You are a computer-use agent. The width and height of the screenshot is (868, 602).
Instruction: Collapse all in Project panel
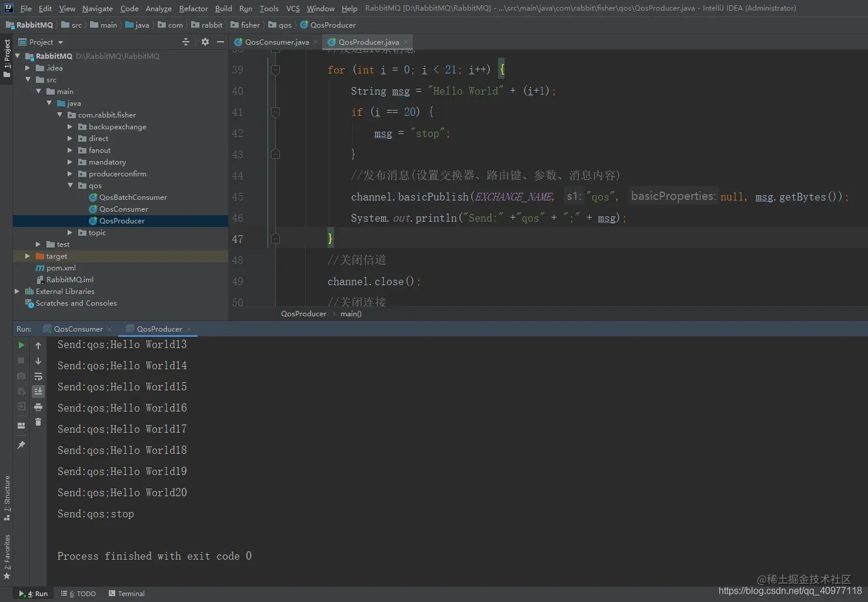click(186, 42)
